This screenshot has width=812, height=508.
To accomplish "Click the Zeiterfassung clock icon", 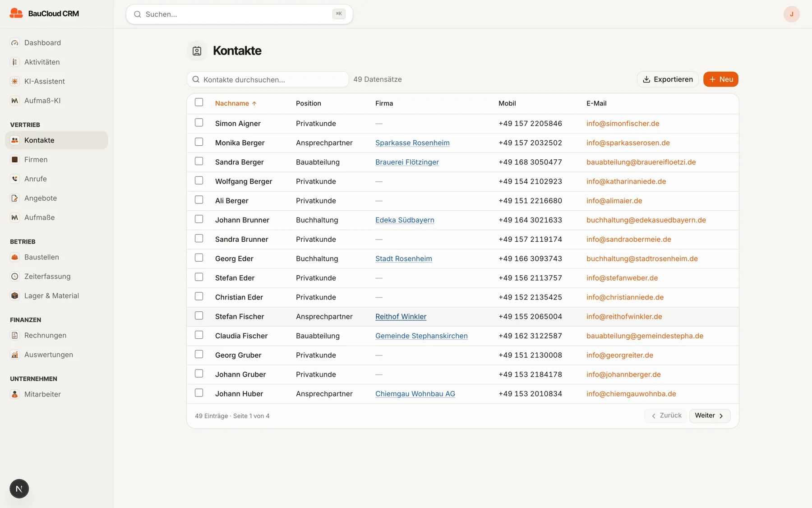I will pos(15,277).
